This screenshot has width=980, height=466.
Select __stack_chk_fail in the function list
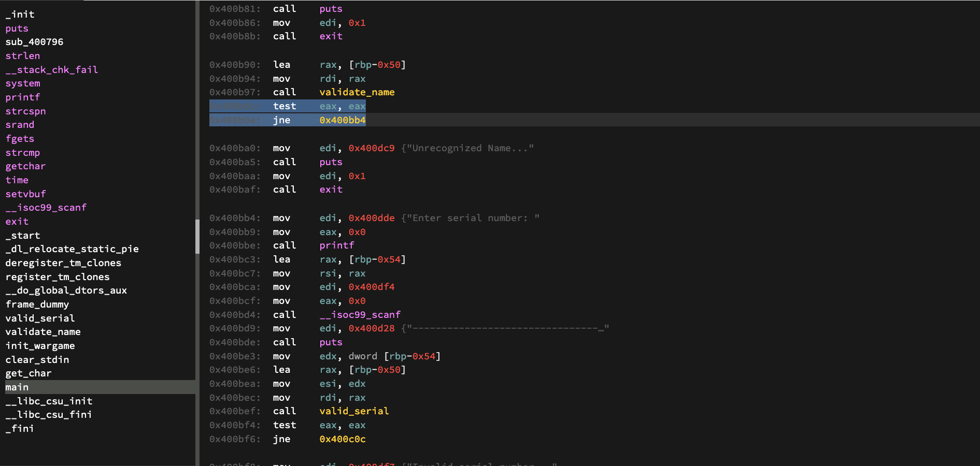[51, 70]
